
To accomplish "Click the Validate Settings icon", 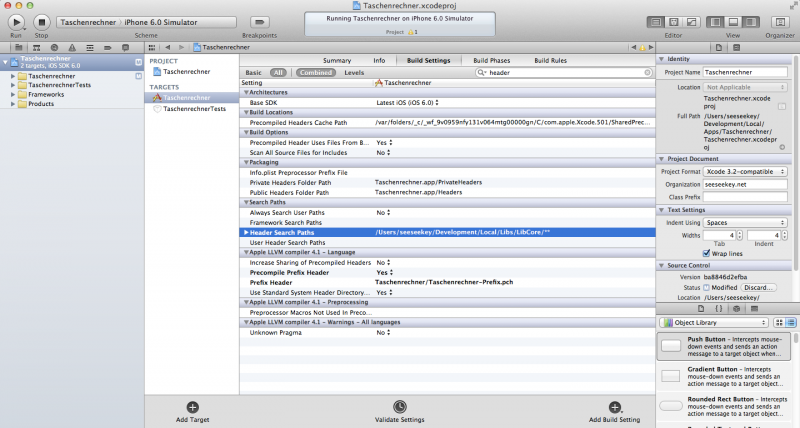I will [x=399, y=407].
